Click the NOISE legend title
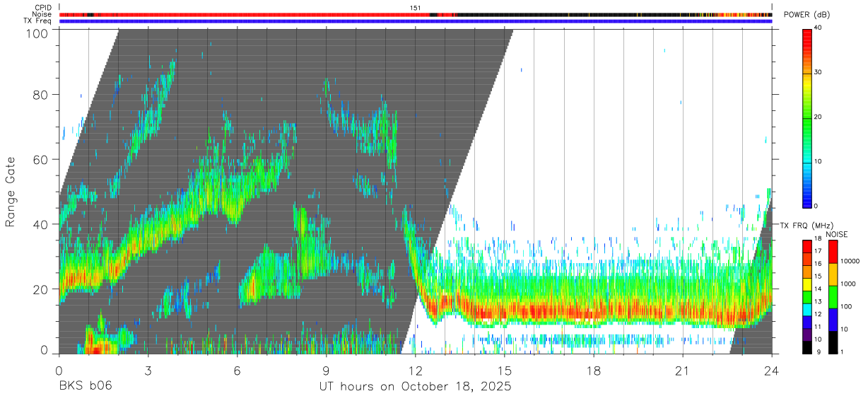Image resolution: width=868 pixels, height=401 pixels. click(x=838, y=233)
